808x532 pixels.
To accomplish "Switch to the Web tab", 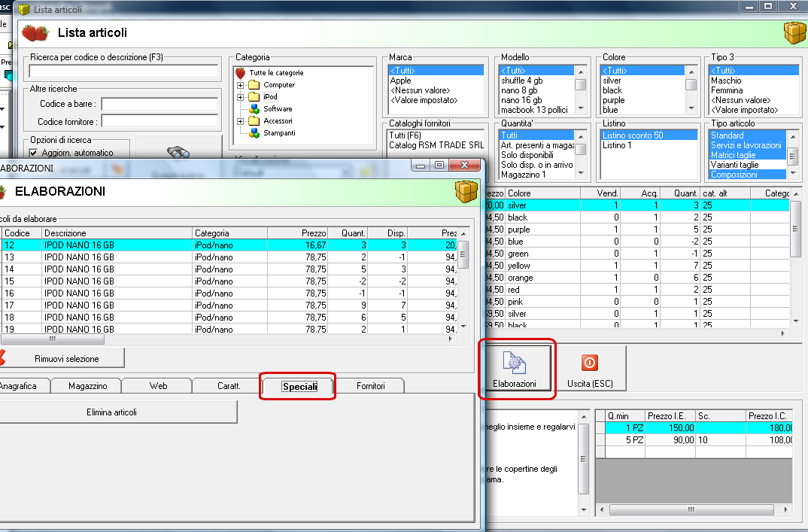I will pos(158,385).
